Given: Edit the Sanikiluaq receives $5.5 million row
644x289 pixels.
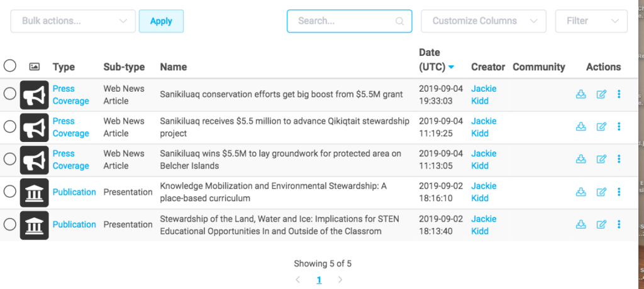Looking at the screenshot, I should (601, 127).
